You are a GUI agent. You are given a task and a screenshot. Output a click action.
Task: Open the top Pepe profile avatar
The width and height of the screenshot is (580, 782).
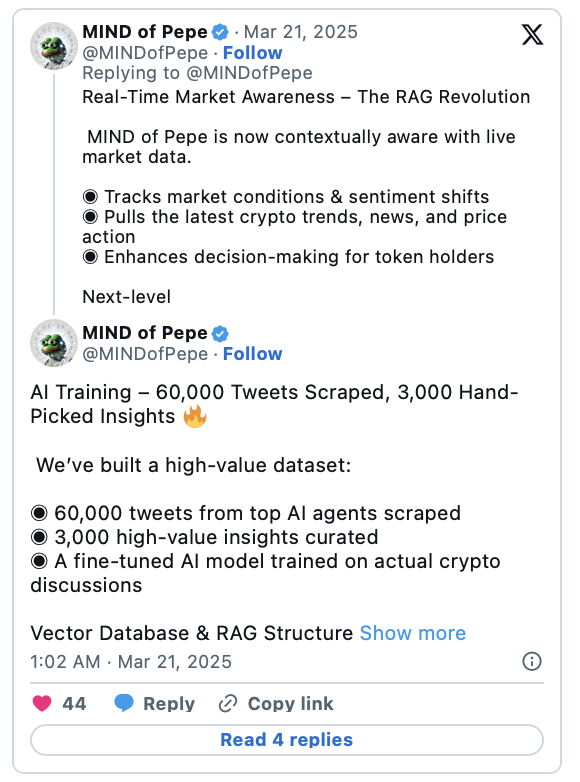[x=54, y=46]
